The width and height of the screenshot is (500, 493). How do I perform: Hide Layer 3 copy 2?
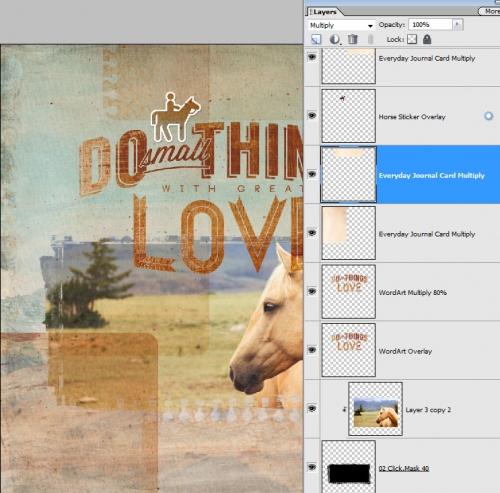312,408
